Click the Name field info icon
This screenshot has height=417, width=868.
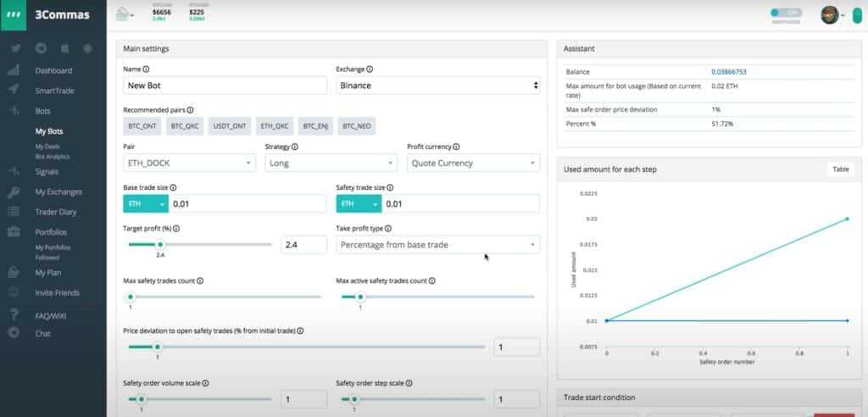tap(147, 69)
